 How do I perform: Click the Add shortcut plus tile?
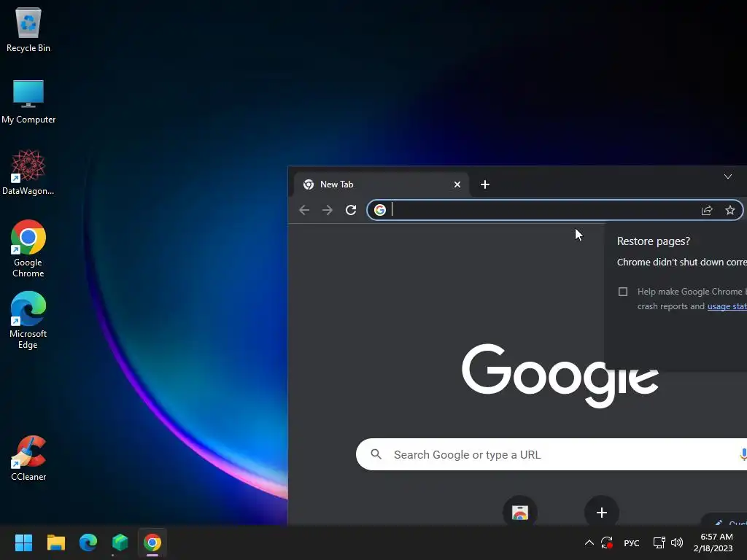[x=602, y=512]
